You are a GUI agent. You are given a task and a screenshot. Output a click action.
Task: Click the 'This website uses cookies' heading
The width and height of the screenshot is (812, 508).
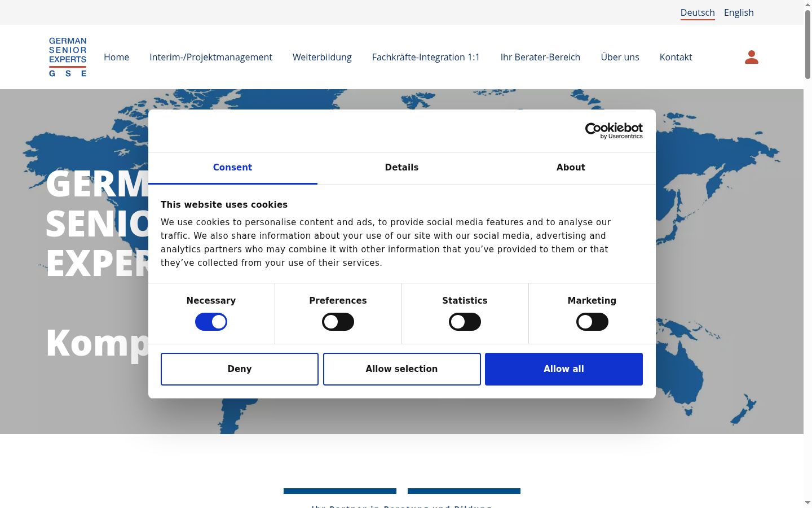click(x=224, y=205)
